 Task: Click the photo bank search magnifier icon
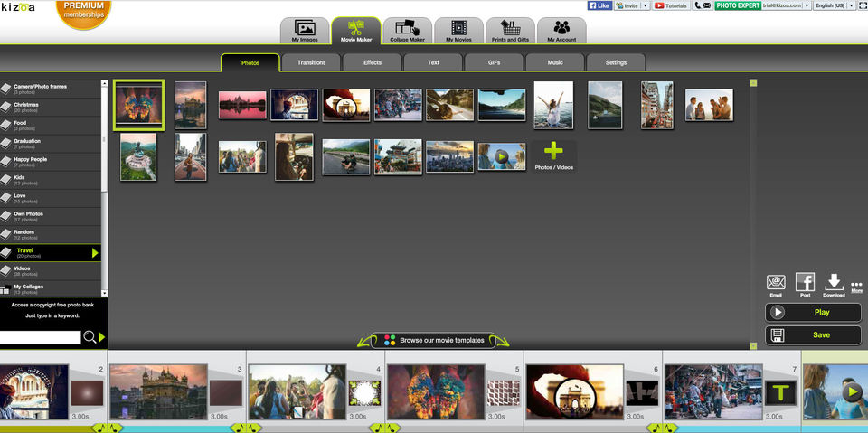coord(90,337)
